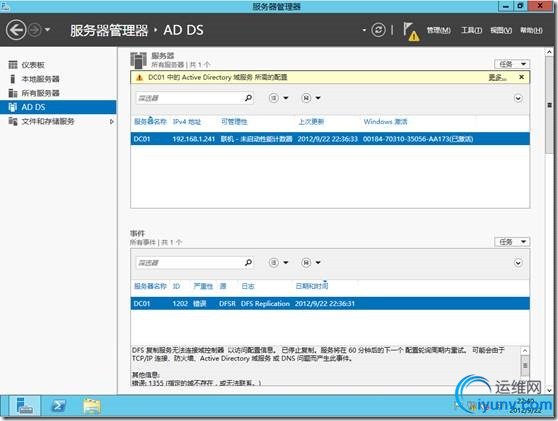
Task: Click the server icon beside 本地服务器
Action: [13, 79]
